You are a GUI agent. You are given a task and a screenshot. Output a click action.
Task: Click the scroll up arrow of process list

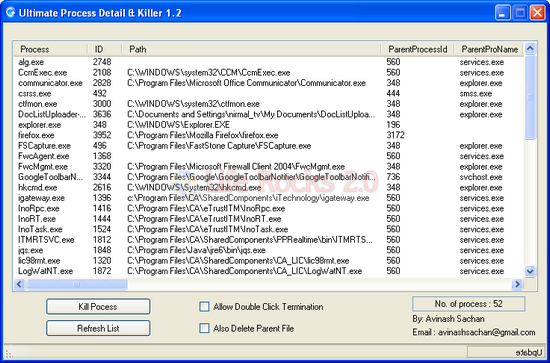click(530, 48)
